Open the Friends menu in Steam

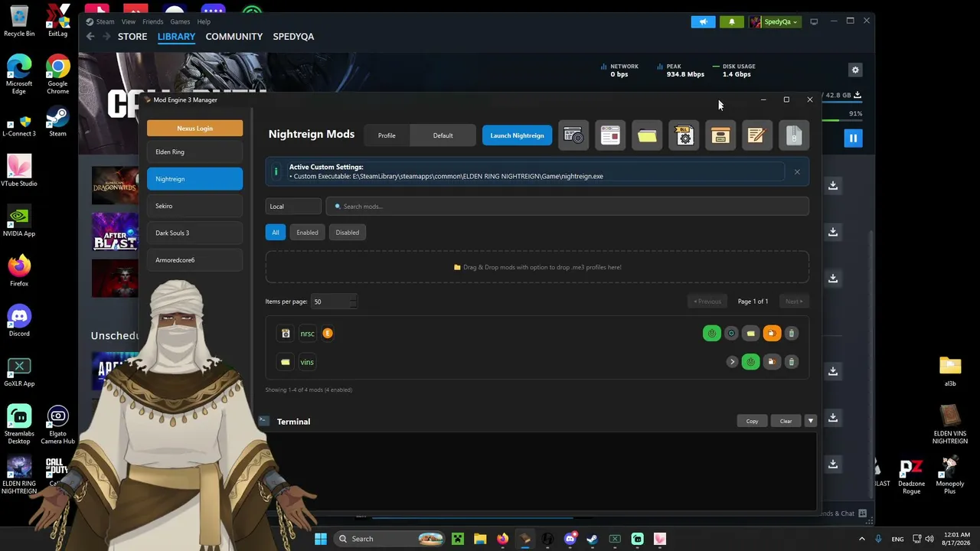(x=152, y=21)
